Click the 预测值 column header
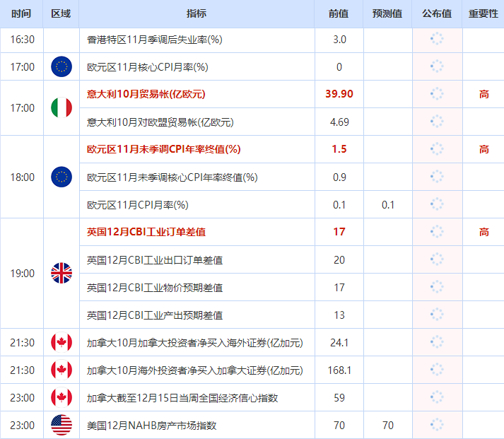 point(387,13)
